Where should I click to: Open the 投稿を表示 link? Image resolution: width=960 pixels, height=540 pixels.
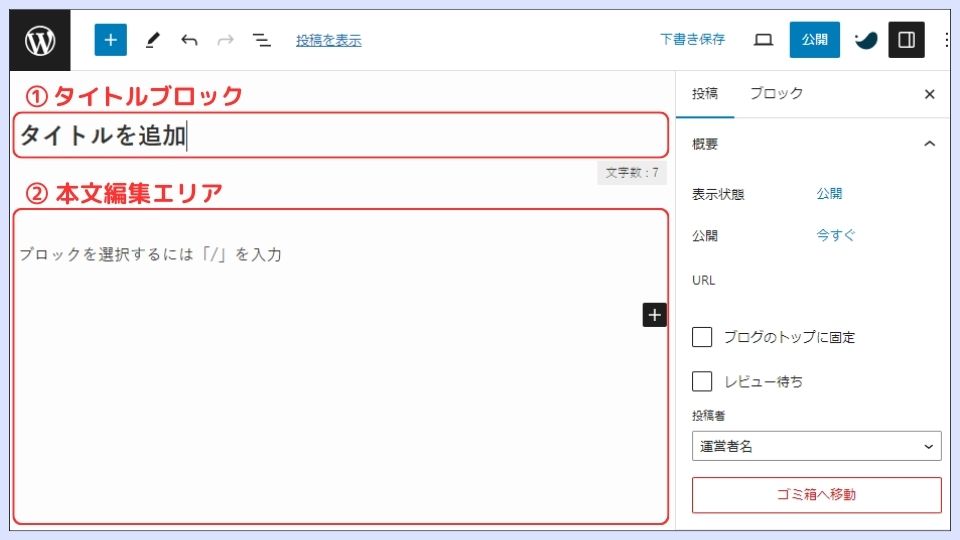coord(329,40)
